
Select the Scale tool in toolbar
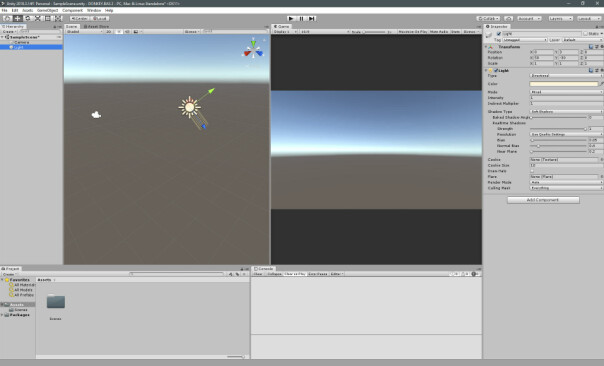tap(37, 18)
